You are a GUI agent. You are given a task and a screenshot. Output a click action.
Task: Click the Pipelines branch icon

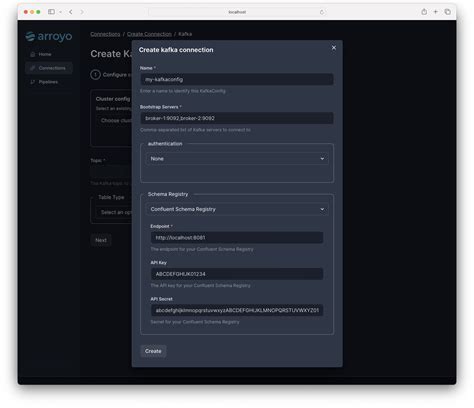coord(32,82)
